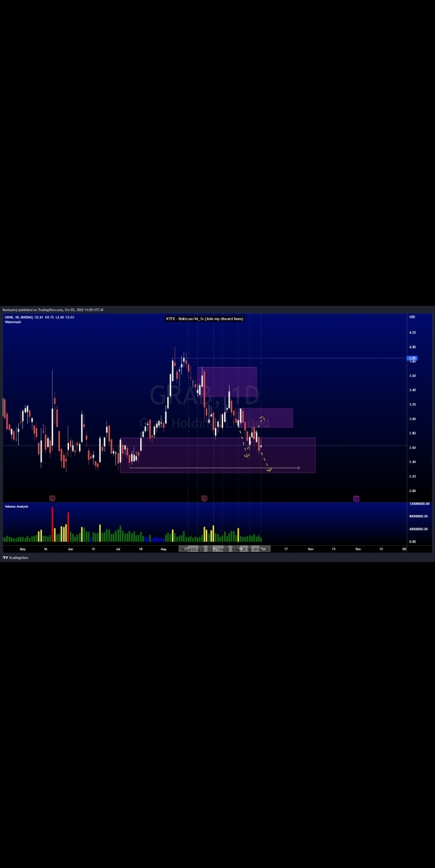Select the GRAB 1D NASDAQ symbol legend
Viewport: 435px width, 868px height.
pyautogui.click(x=39, y=317)
